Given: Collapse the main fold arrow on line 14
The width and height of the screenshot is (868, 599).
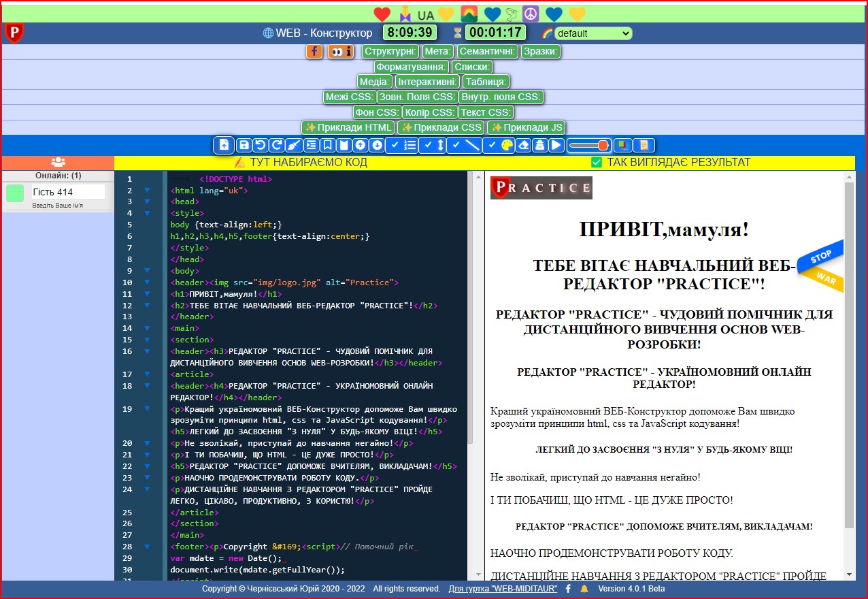Looking at the screenshot, I should click(x=147, y=328).
